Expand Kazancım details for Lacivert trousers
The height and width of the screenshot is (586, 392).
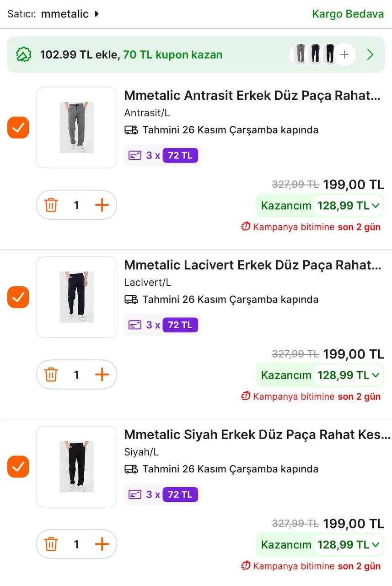(375, 375)
